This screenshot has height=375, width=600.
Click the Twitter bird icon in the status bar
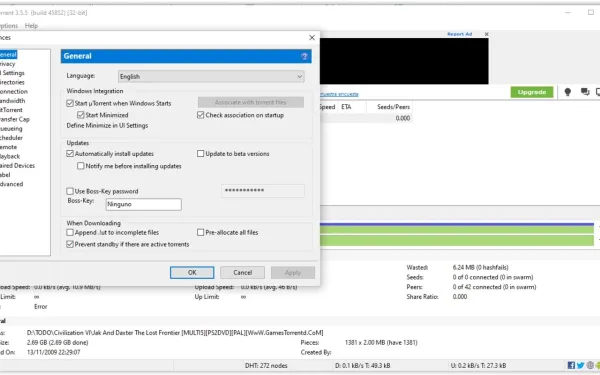(580, 365)
